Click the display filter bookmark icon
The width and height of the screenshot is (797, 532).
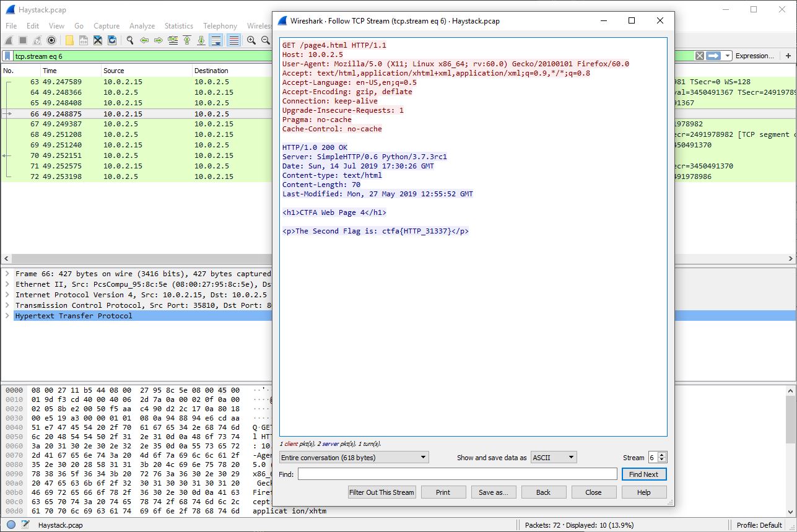7,56
